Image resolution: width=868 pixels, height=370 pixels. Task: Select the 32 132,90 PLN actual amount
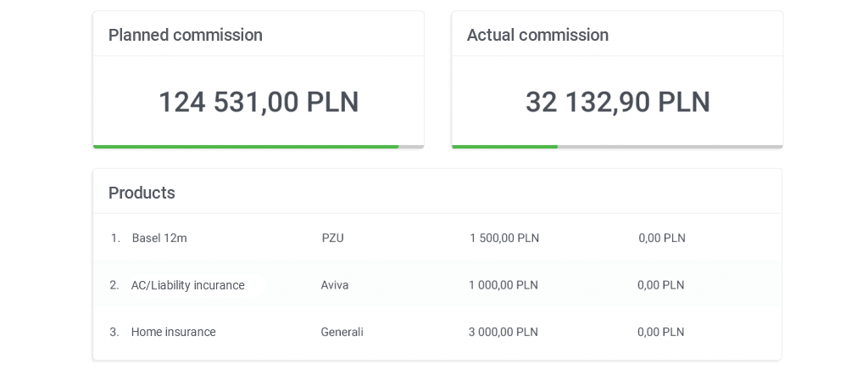[617, 102]
